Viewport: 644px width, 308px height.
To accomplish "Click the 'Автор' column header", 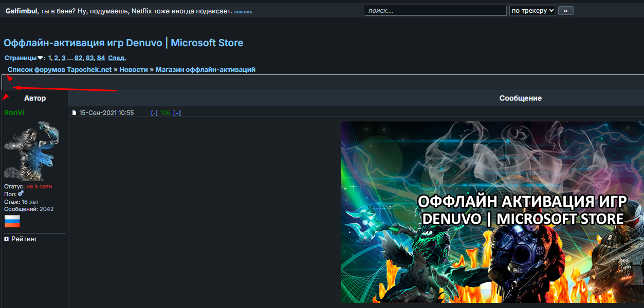I will point(35,98).
